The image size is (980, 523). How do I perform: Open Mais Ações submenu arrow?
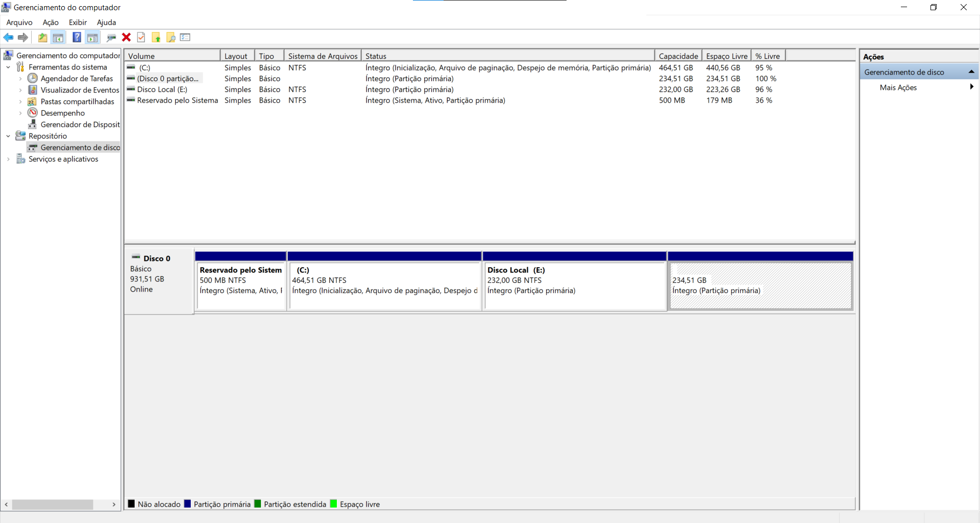pyautogui.click(x=972, y=87)
